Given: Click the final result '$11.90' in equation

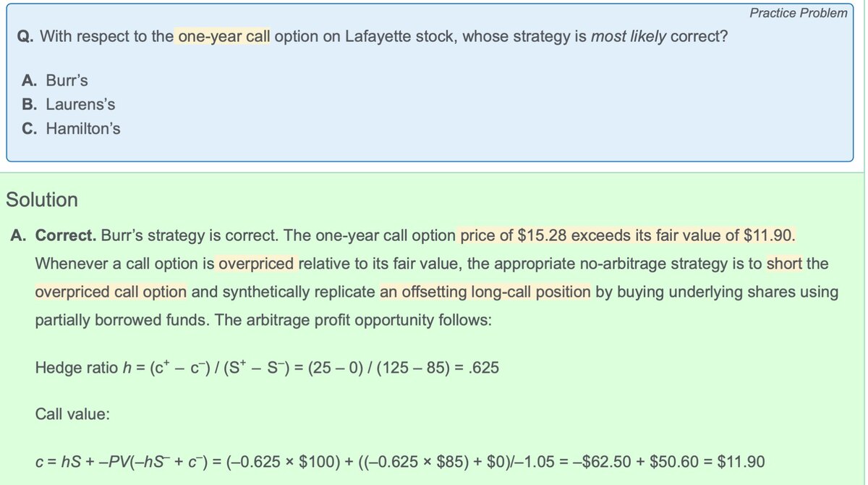Looking at the screenshot, I should point(741,461).
